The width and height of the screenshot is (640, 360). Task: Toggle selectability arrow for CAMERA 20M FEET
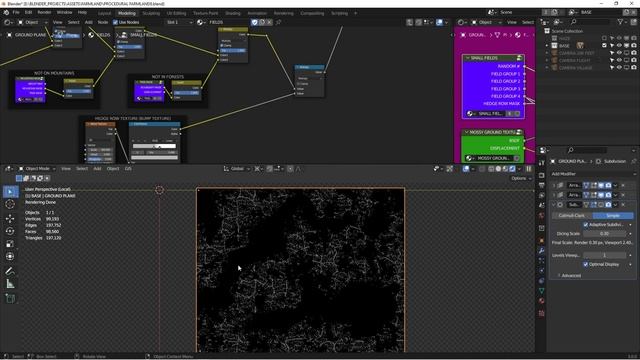click(x=612, y=53)
